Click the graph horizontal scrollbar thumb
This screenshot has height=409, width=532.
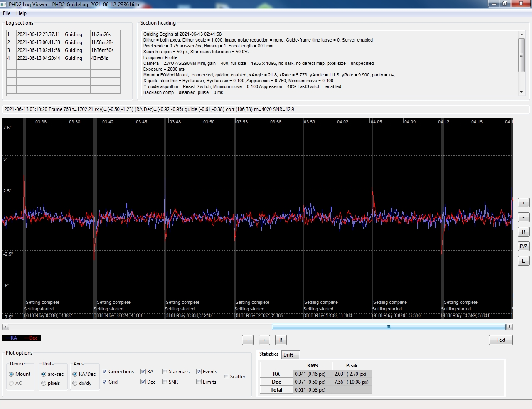coord(389,327)
